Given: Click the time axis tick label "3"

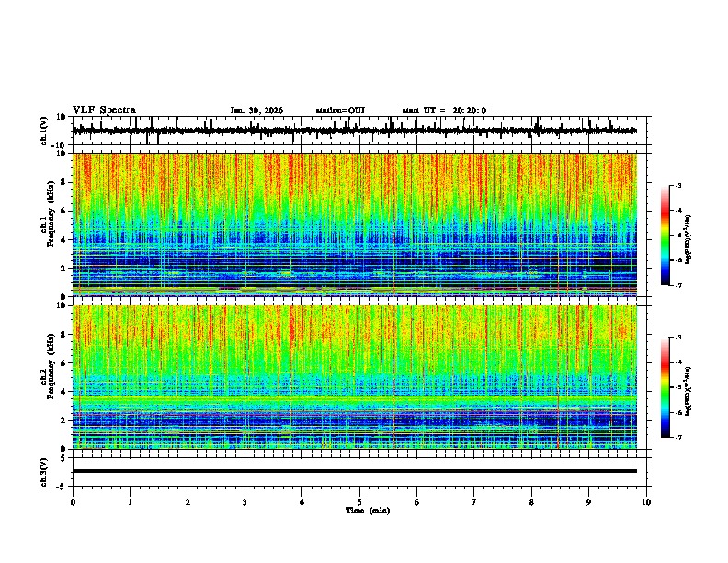Looking at the screenshot, I should (245, 502).
